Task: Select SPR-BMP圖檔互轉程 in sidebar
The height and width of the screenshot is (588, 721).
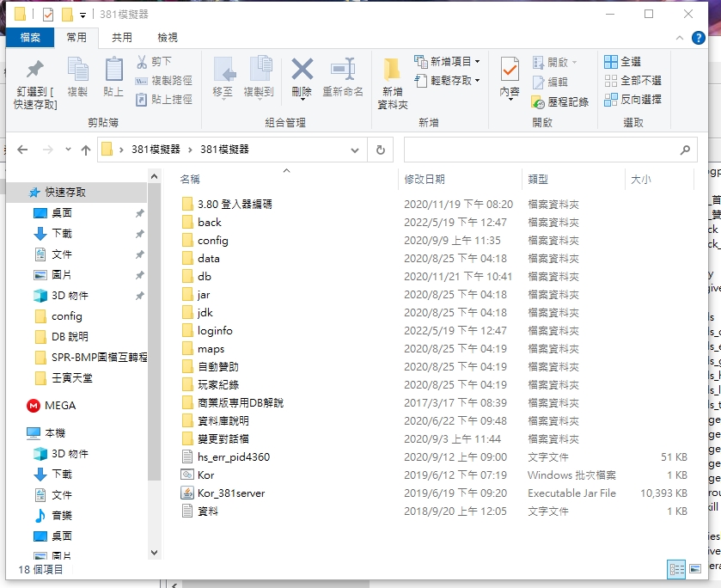Action: coord(91,357)
